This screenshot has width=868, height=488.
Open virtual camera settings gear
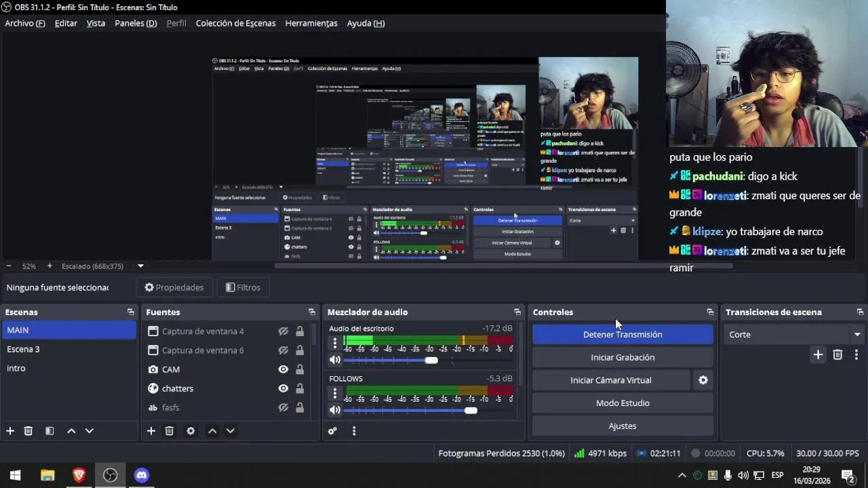point(703,380)
